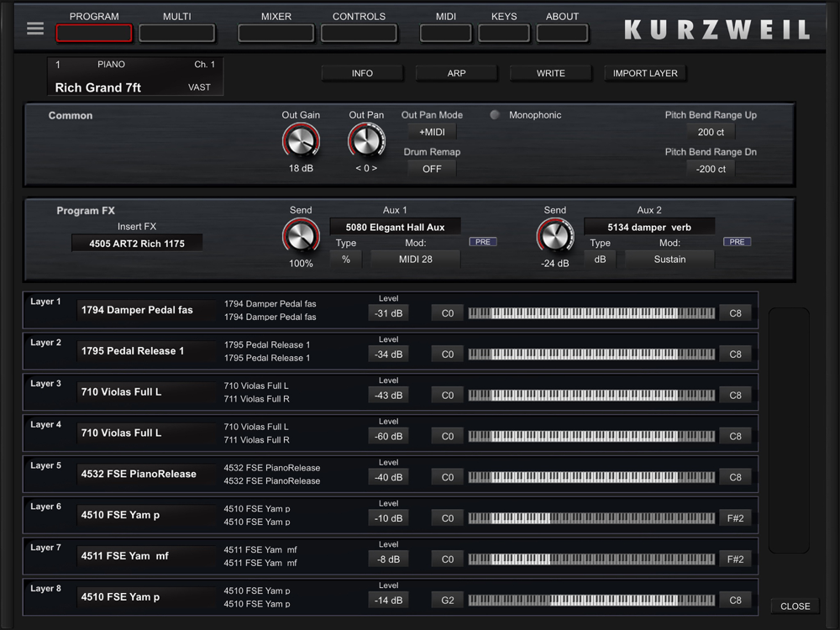Click Layer 1 level -31 dB
Image resolution: width=840 pixels, height=630 pixels.
388,313
